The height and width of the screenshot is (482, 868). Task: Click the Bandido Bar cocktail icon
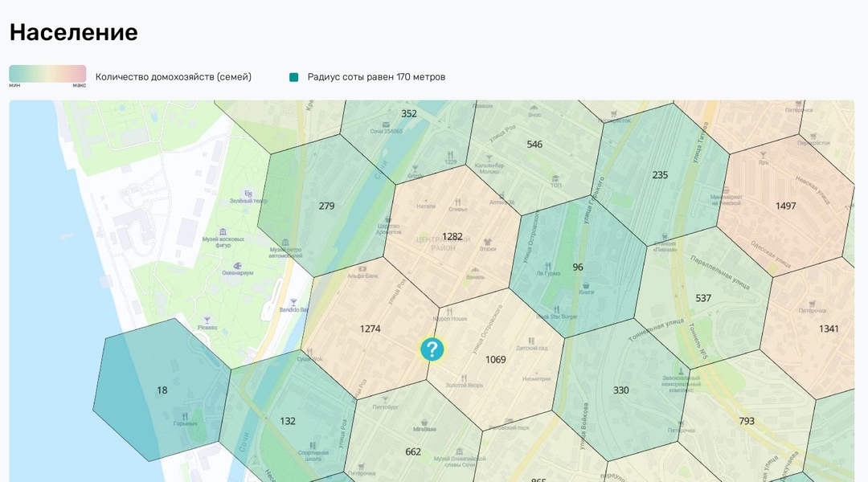(293, 303)
